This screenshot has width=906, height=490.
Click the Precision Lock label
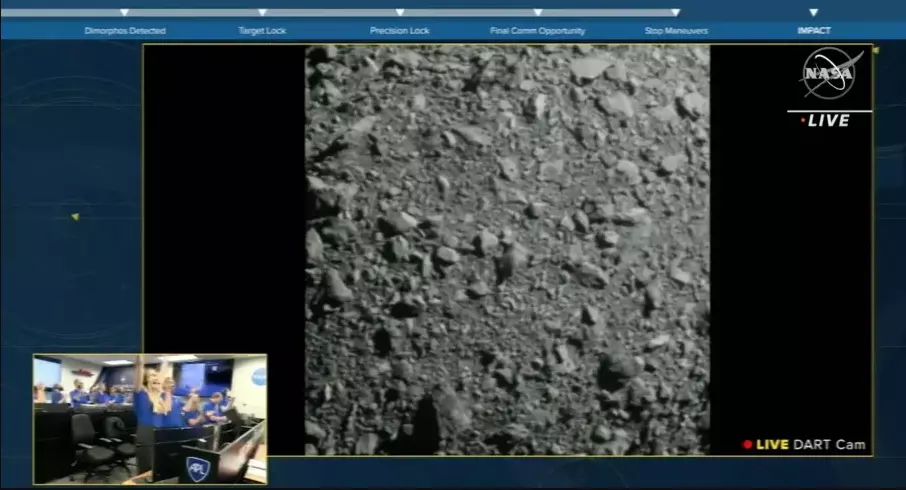coord(400,31)
